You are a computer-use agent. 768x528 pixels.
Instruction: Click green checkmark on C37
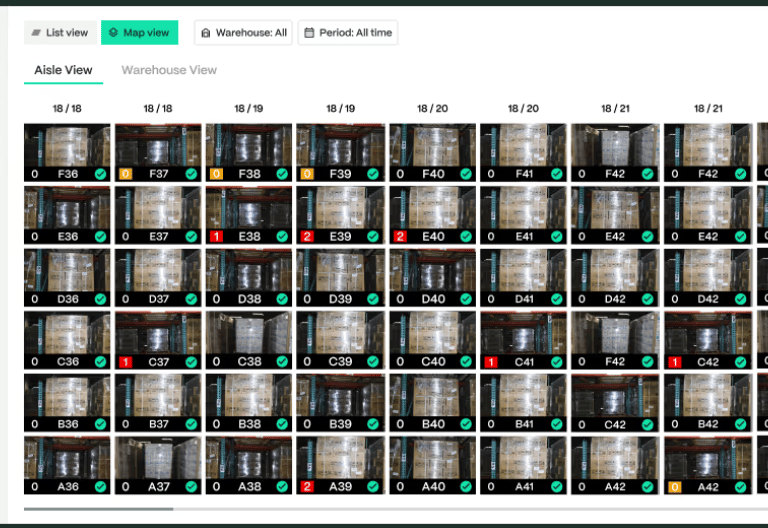coord(192,362)
